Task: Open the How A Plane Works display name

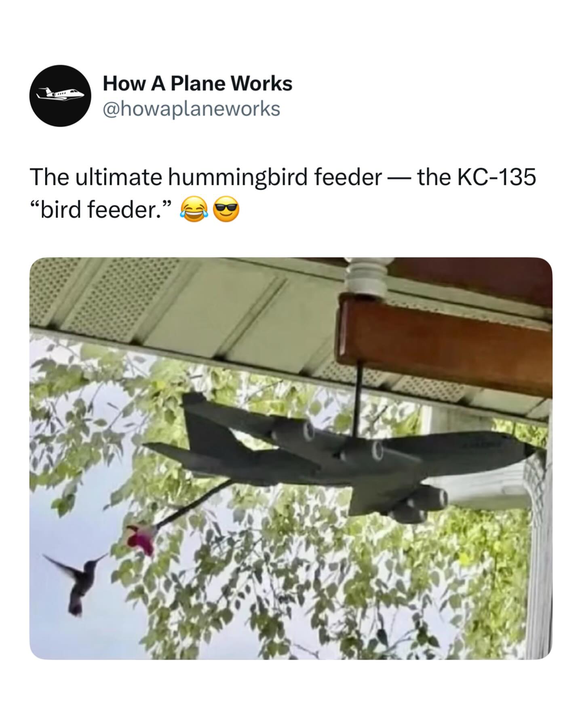Action: 198,84
